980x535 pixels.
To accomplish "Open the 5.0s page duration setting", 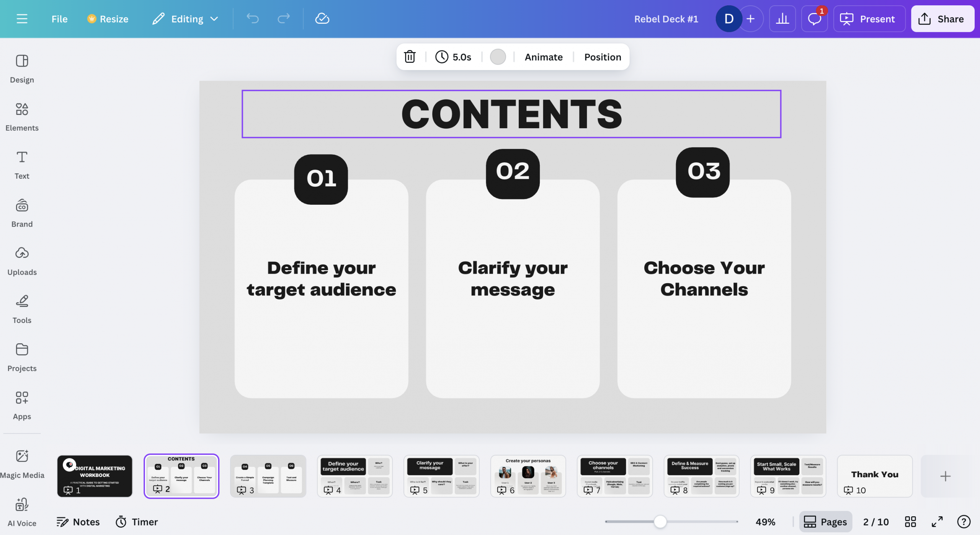I will click(453, 57).
